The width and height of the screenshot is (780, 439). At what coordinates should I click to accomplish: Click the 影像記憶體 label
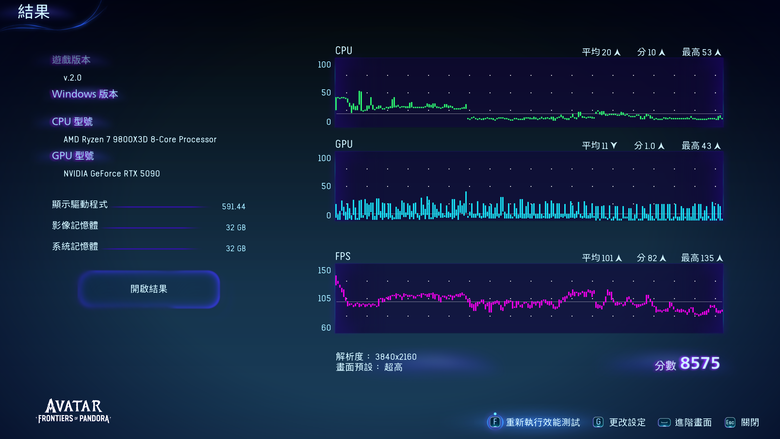point(75,225)
